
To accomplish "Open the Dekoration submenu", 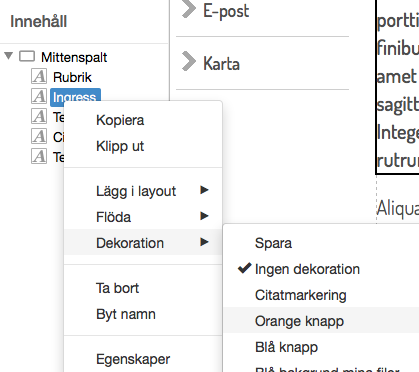I will pos(143,242).
